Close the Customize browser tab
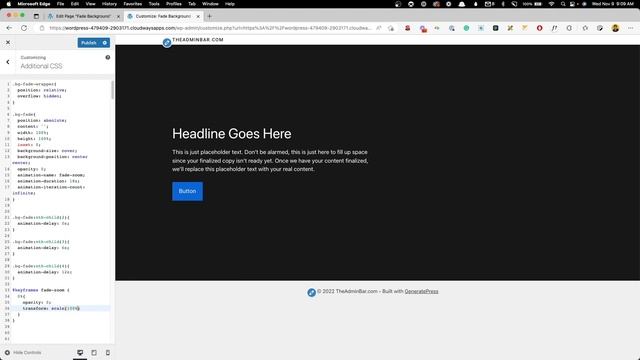Image resolution: width=640 pixels, height=360 pixels. tap(198, 16)
